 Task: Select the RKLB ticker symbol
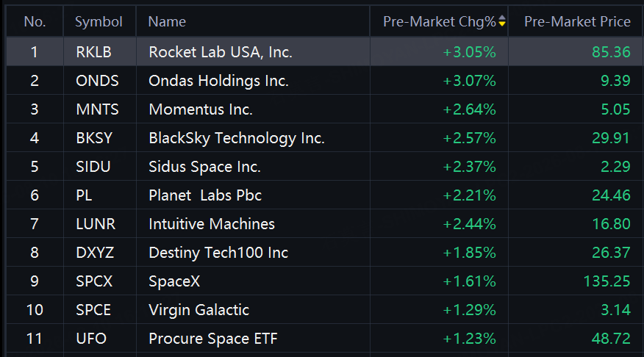(93, 52)
